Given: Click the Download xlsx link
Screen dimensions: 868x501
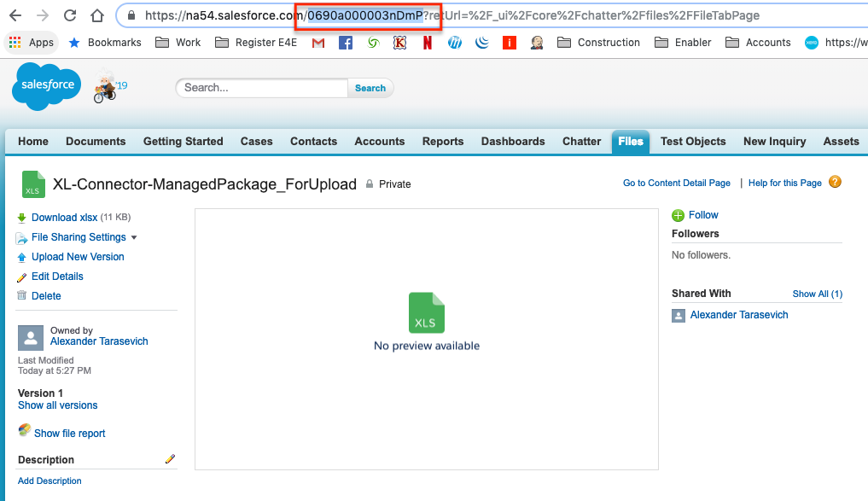Looking at the screenshot, I should pyautogui.click(x=64, y=218).
